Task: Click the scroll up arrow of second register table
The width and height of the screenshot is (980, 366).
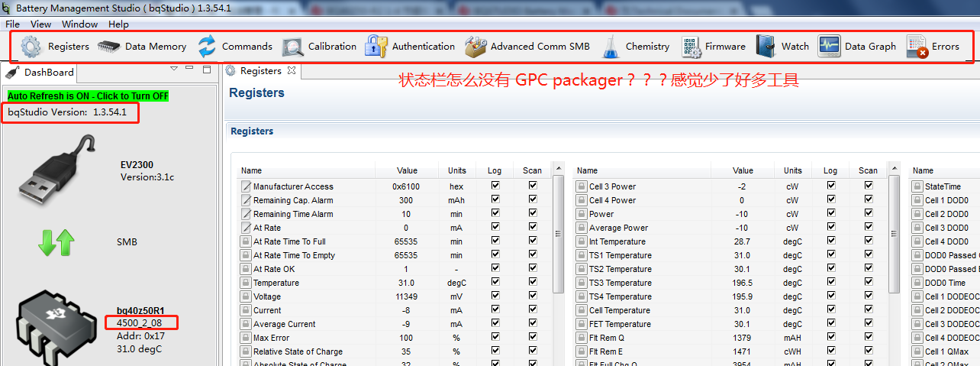Action: [894, 169]
